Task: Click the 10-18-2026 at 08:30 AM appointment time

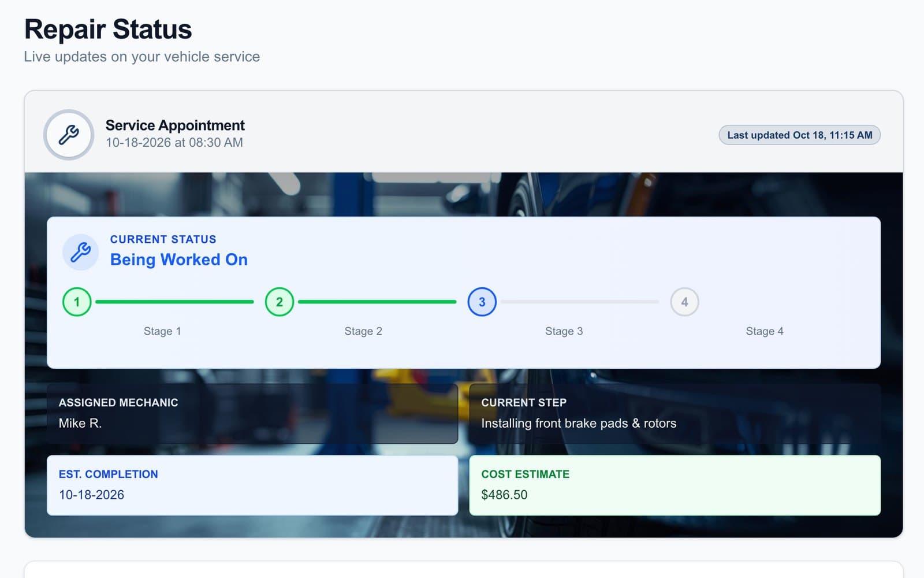Action: tap(174, 142)
